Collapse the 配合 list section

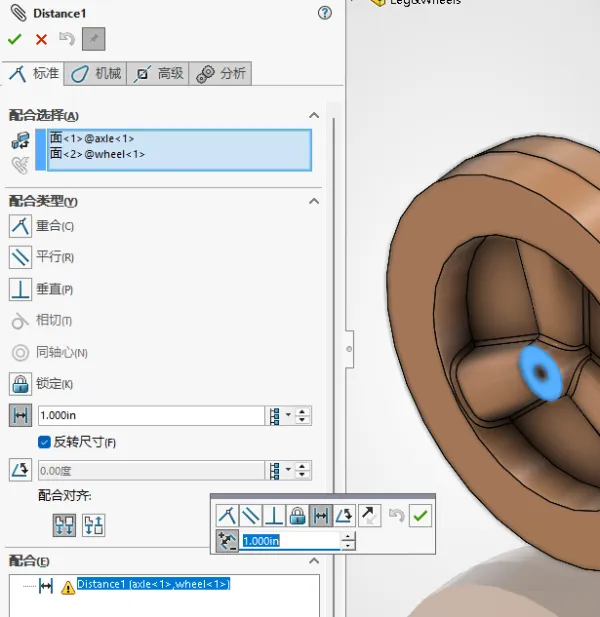(x=314, y=561)
